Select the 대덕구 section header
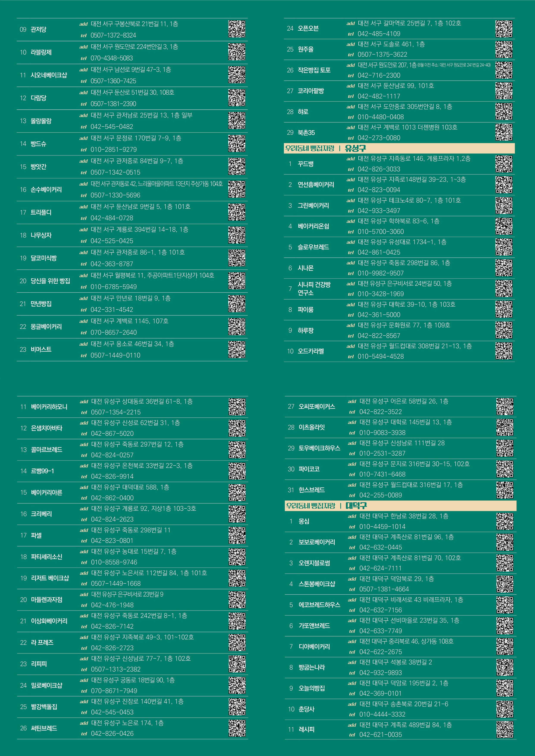535x756 pixels. [x=356, y=506]
